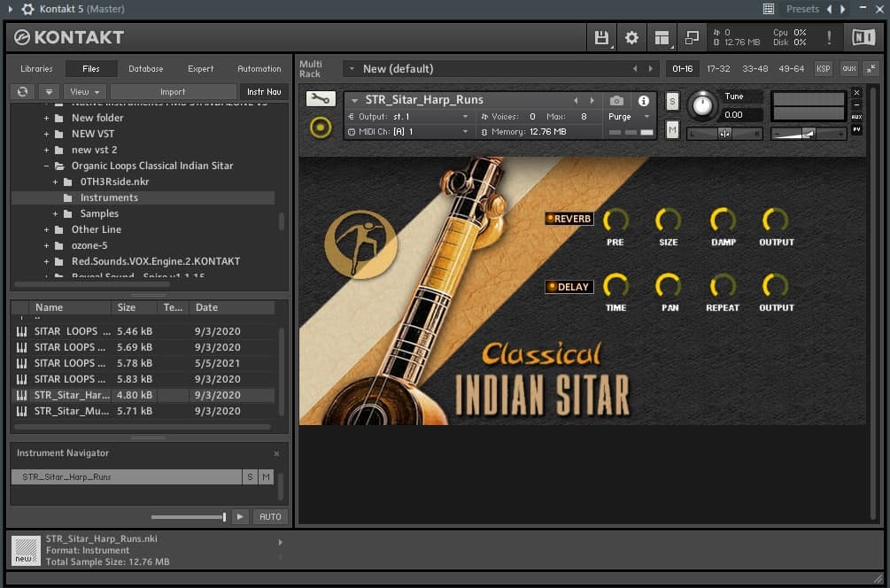Click the Tune knob
Image resolution: width=890 pixels, height=588 pixels.
click(702, 105)
